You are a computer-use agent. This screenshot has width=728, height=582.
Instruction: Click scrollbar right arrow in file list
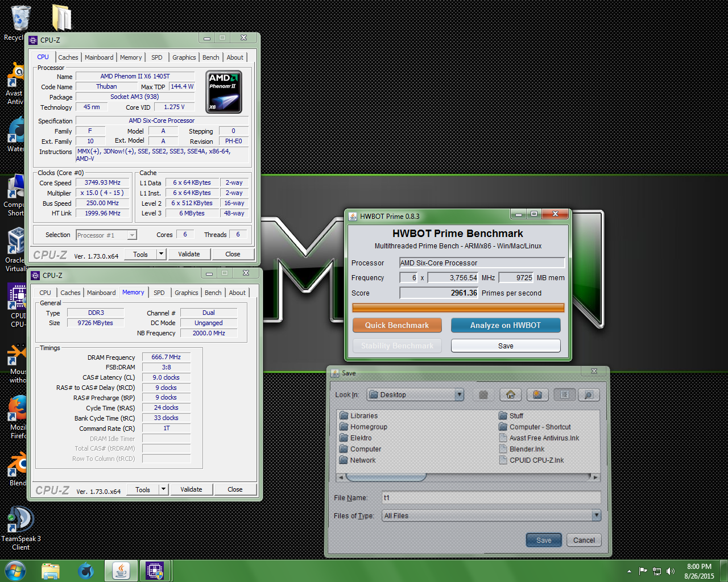tap(595, 477)
